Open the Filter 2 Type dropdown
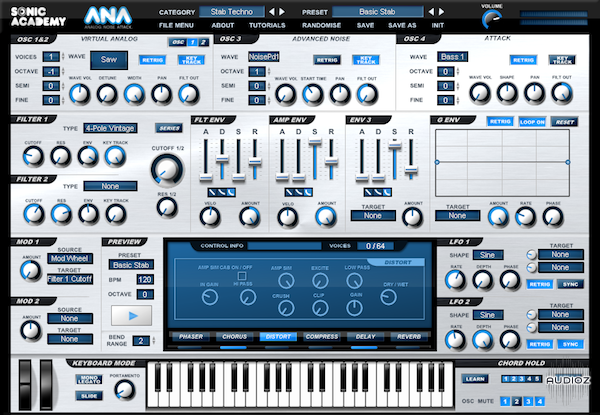Screen dimensions: 600x415 (x=110, y=186)
